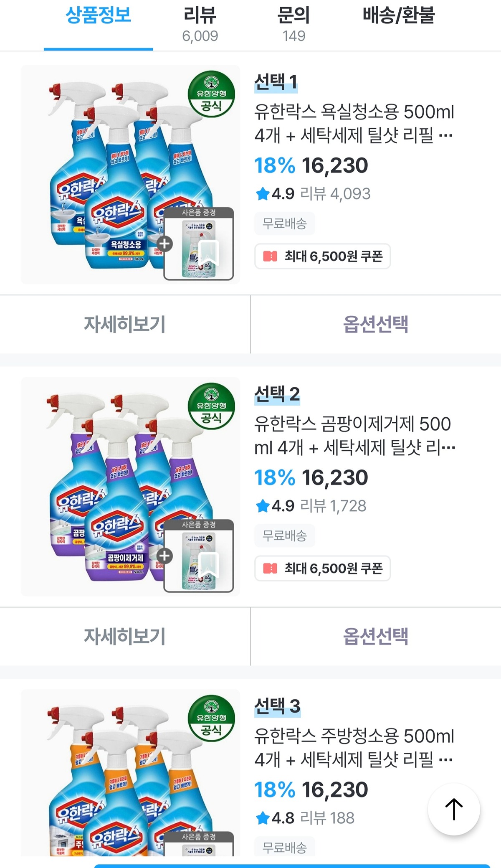Click the coupon icon under 선택 1
Screen dimensions: 501x868
click(x=270, y=256)
